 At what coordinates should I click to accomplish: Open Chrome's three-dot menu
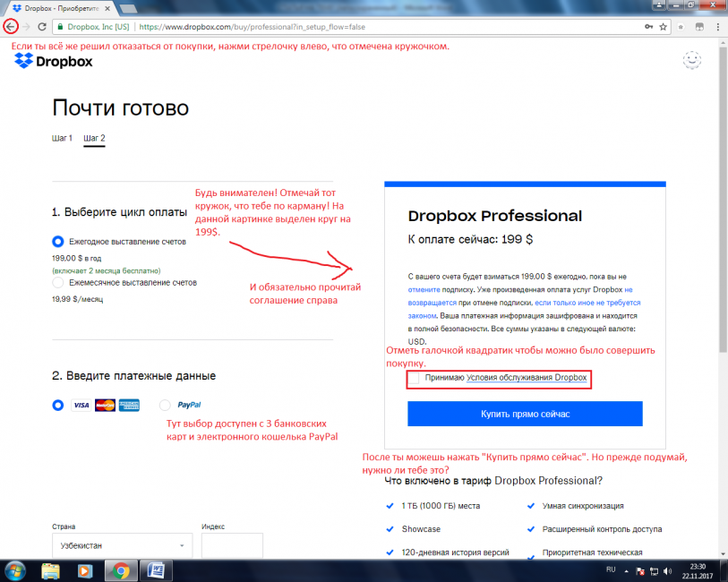[x=718, y=27]
